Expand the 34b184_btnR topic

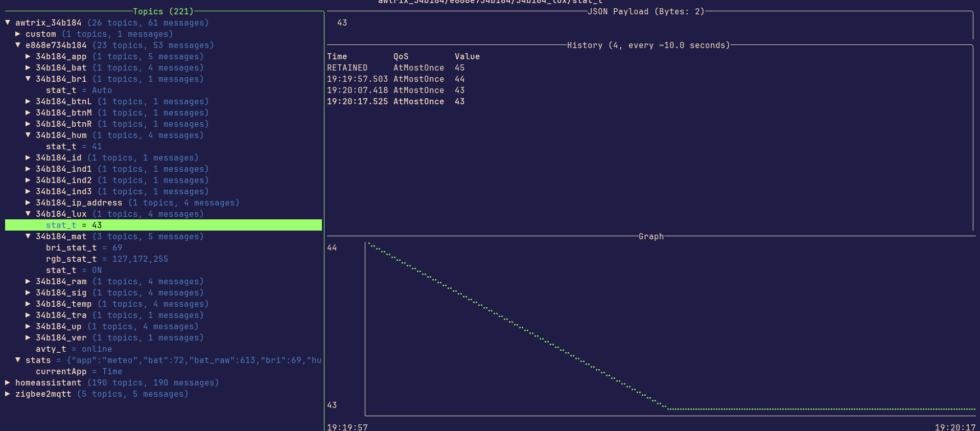[x=28, y=124]
